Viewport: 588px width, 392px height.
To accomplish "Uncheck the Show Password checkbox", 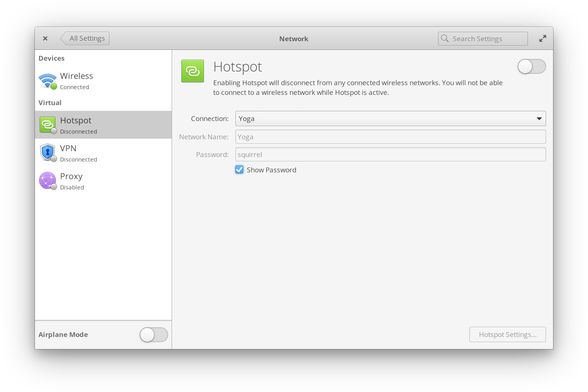I will coord(239,170).
